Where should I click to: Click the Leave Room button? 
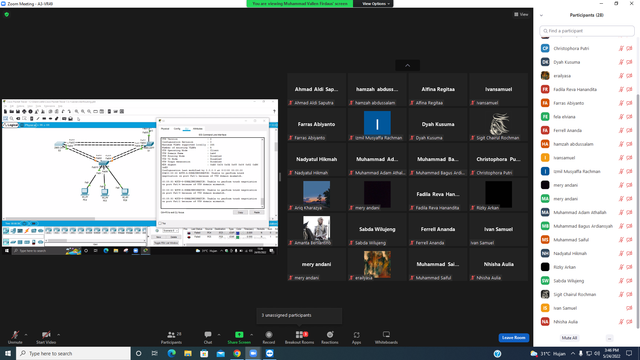[513, 338]
